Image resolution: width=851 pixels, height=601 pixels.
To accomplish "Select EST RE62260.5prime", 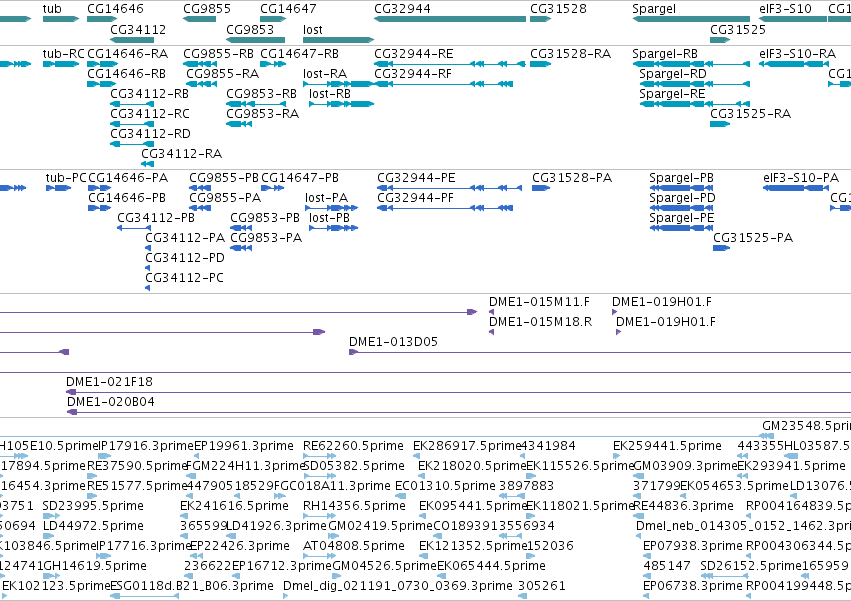I will (x=320, y=456).
